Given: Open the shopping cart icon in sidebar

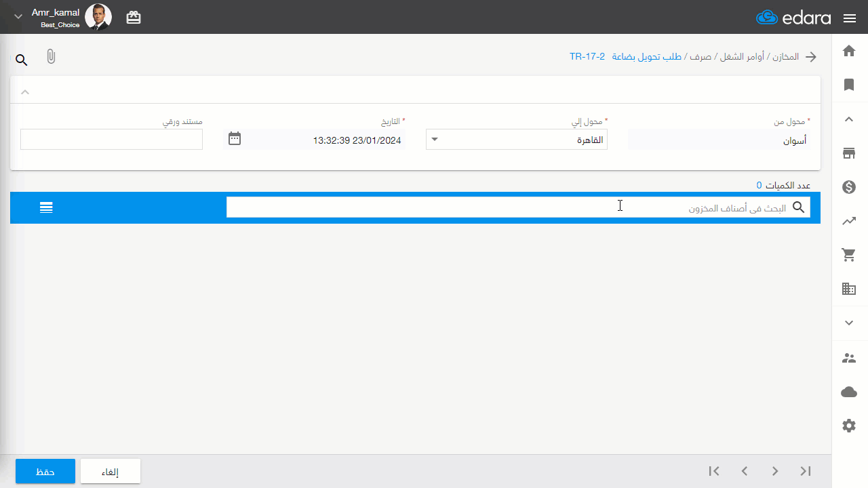Looking at the screenshot, I should pos(849,255).
